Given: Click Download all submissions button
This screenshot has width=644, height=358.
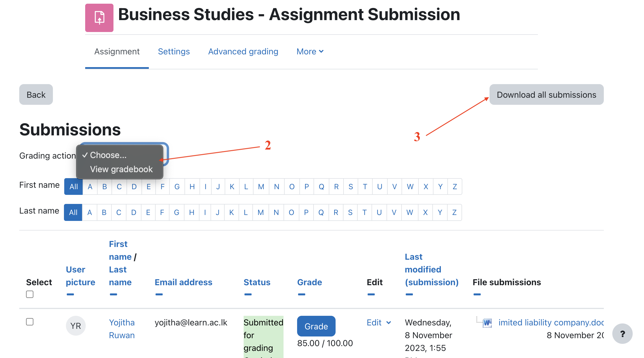Looking at the screenshot, I should pos(546,95).
